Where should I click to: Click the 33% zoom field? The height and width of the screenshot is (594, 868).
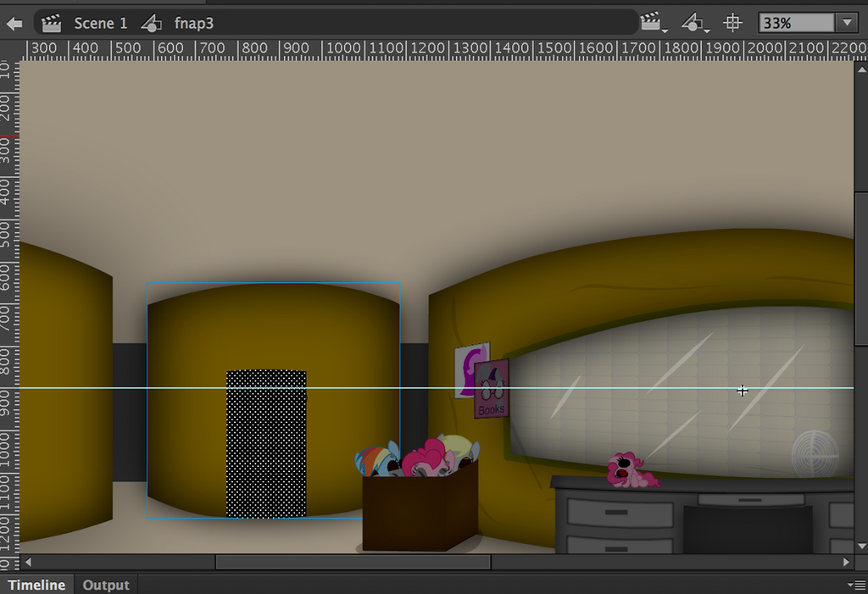[x=796, y=23]
